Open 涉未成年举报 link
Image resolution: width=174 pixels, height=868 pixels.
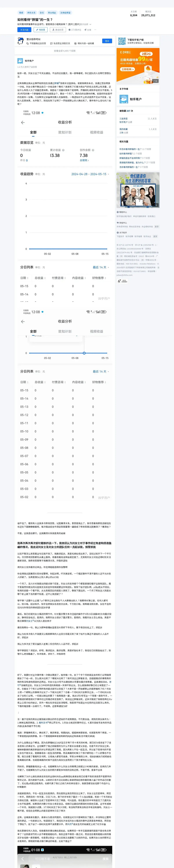tap(122, 227)
